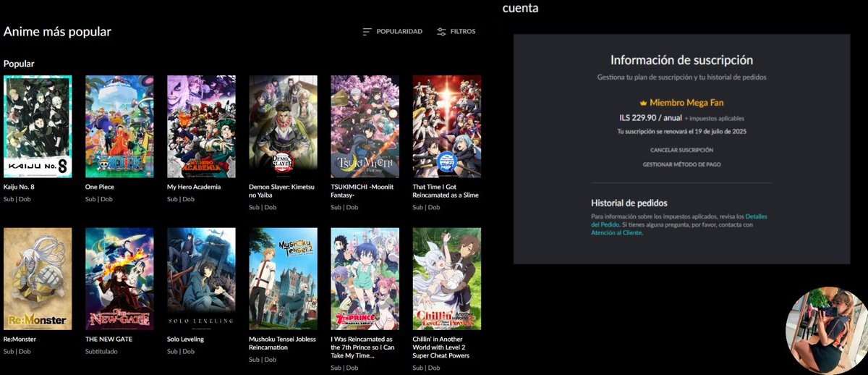
Task: Click 'That Time I Got Reincarnated' title
Action: coord(446,191)
